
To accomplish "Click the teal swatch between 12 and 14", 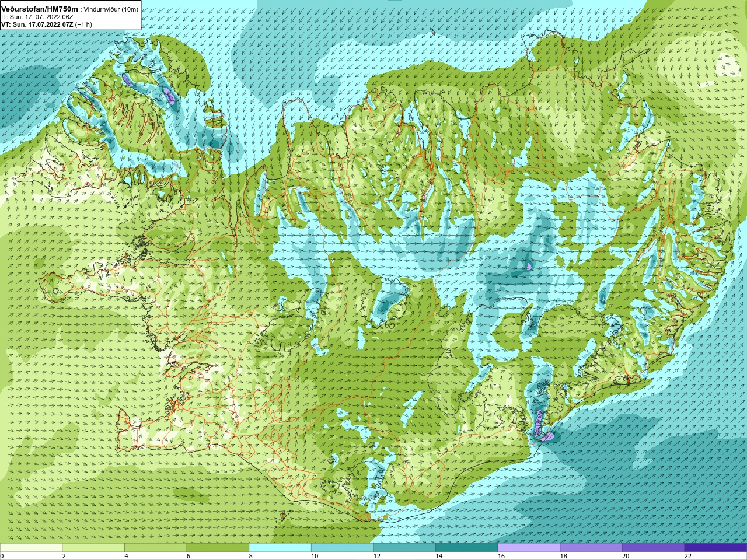I will [404, 547].
